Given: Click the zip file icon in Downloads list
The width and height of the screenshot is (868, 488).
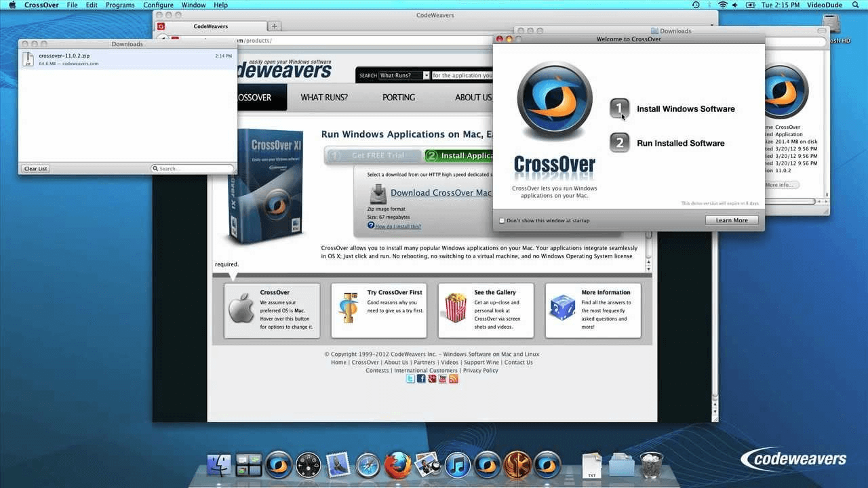Looking at the screenshot, I should 28,59.
